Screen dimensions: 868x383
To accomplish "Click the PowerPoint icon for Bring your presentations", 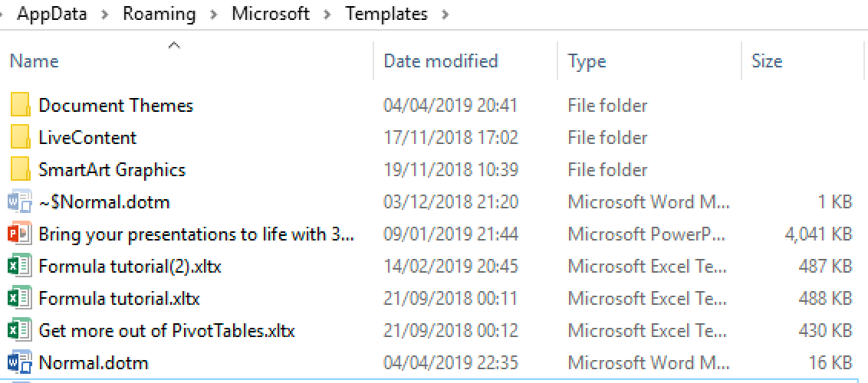I will (20, 234).
